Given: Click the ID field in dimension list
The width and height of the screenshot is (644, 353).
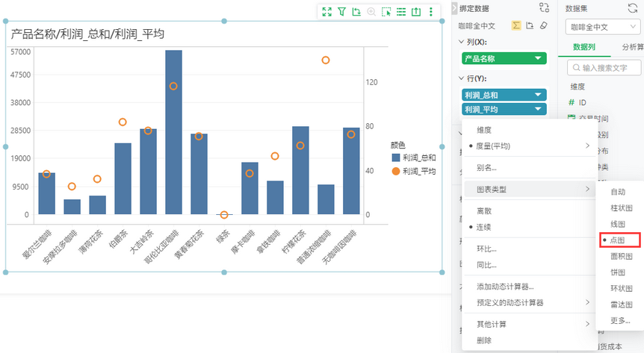Looking at the screenshot, I should tap(583, 103).
